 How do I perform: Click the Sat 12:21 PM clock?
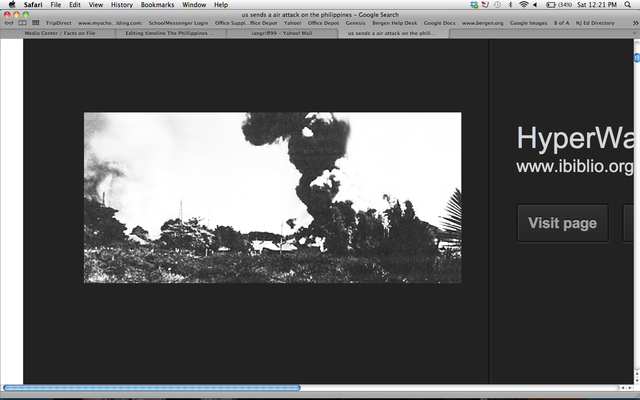point(596,5)
